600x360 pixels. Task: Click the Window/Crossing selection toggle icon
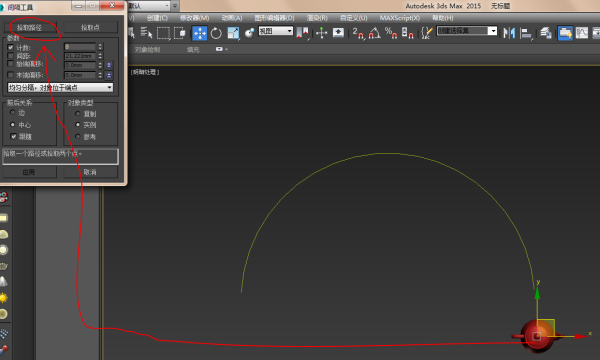click(180, 33)
